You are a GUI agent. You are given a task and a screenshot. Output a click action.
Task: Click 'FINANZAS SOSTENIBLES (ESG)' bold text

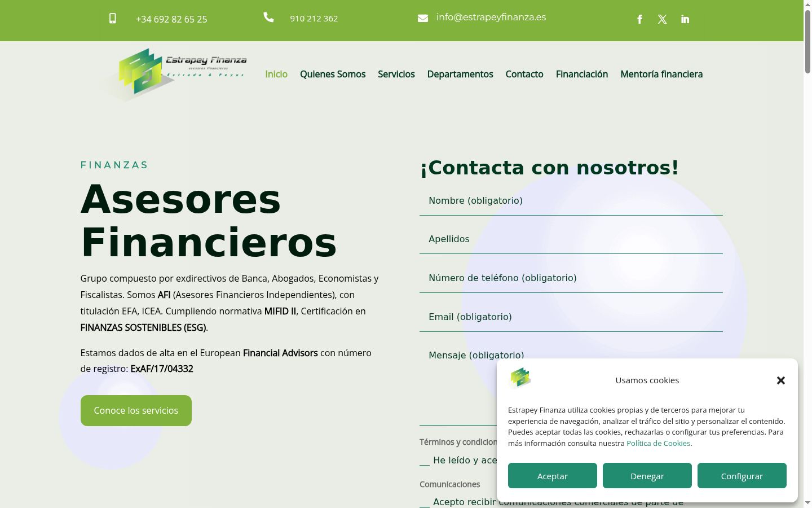[x=143, y=327]
